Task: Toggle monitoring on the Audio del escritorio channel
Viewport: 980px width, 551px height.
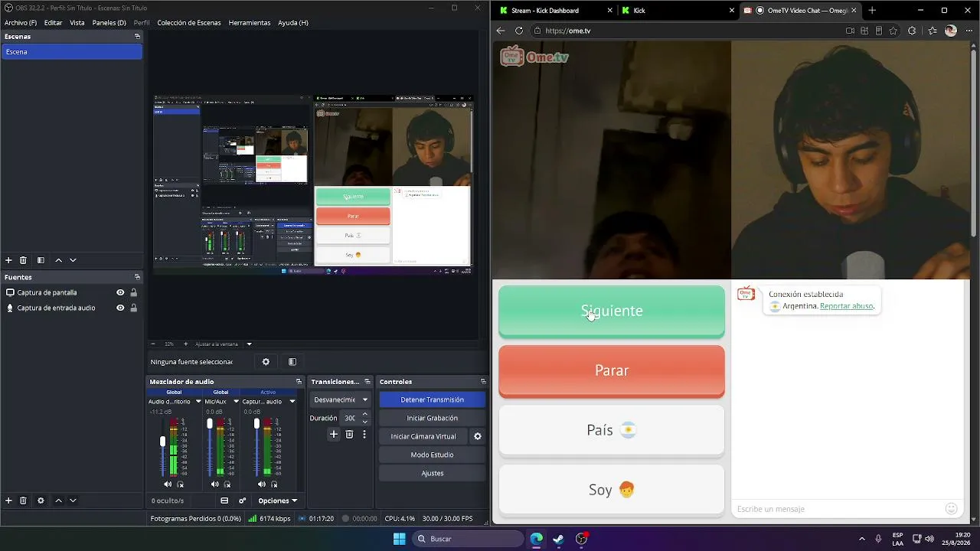Action: 181,484
